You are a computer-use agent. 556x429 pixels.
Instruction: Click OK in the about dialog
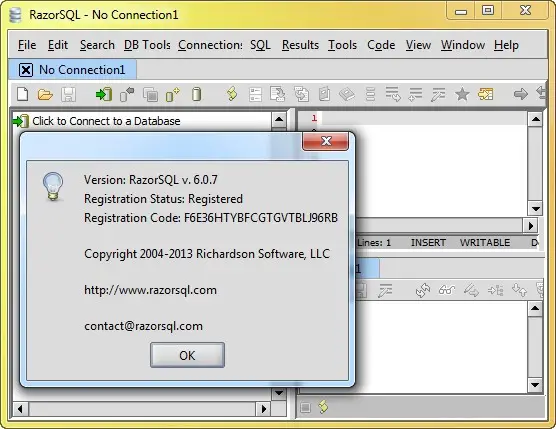187,355
